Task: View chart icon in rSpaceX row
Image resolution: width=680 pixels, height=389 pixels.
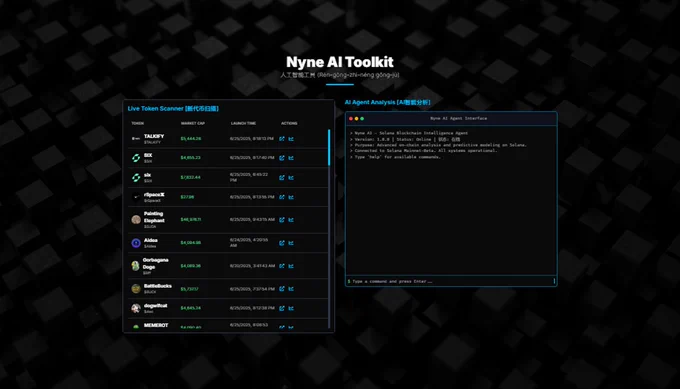Action: point(291,197)
